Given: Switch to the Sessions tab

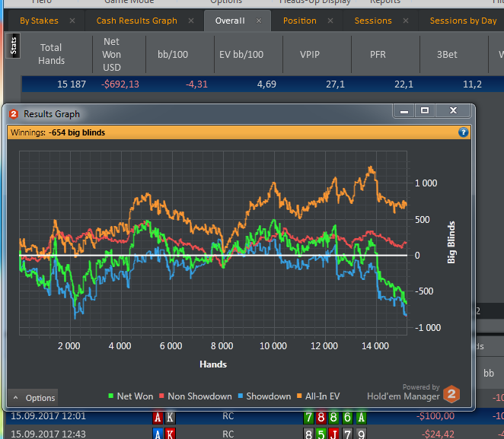Looking at the screenshot, I should [x=373, y=21].
